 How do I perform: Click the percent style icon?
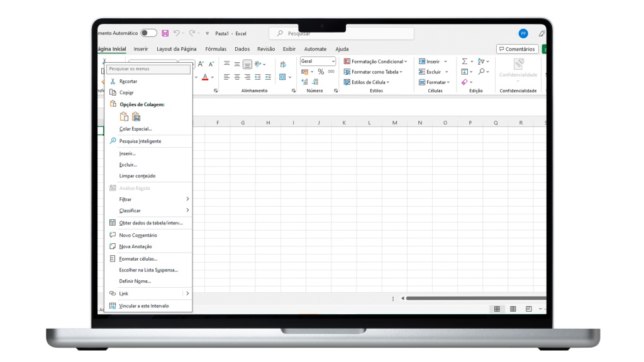click(321, 72)
